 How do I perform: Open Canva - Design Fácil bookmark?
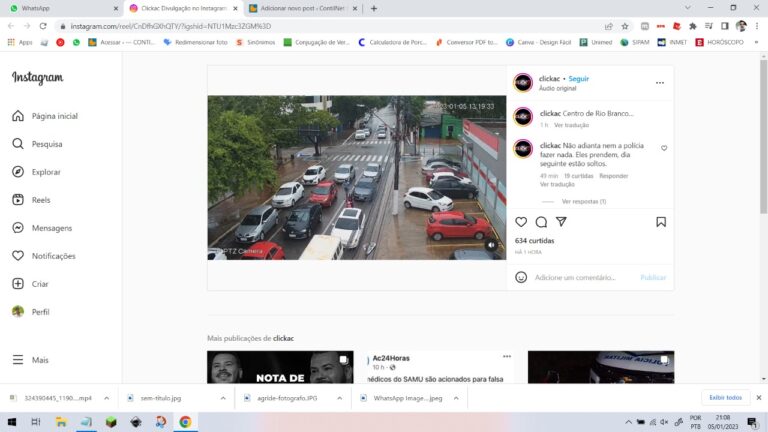(538, 43)
